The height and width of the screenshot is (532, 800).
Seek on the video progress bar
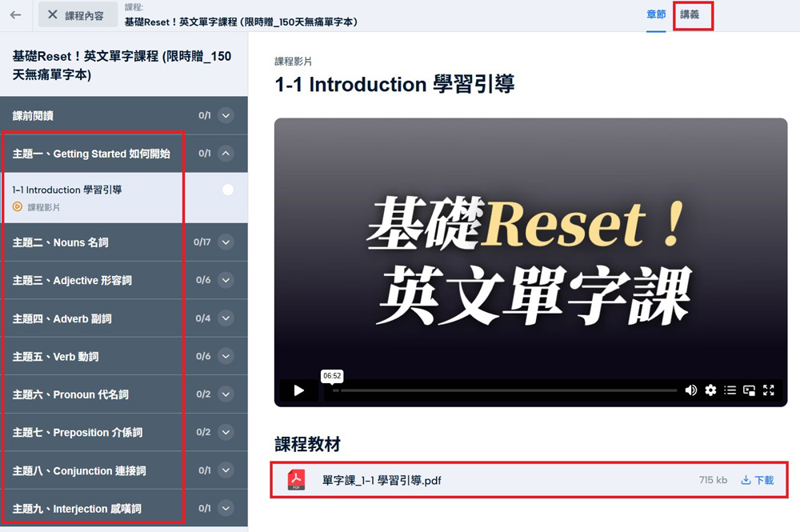pos(505,390)
